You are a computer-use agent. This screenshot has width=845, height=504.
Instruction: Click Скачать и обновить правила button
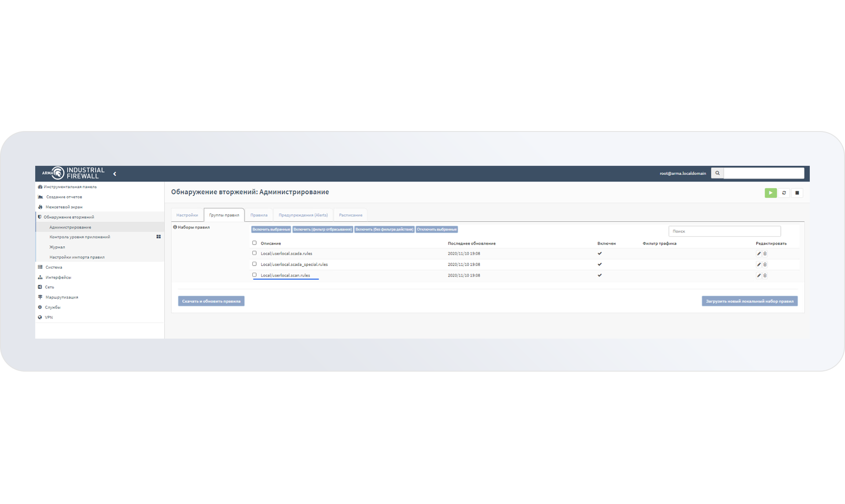tap(211, 301)
